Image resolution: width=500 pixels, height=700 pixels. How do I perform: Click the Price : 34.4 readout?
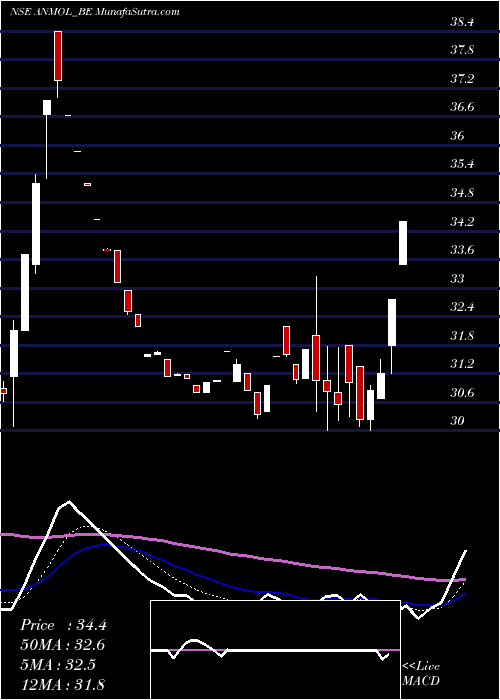tap(63, 625)
